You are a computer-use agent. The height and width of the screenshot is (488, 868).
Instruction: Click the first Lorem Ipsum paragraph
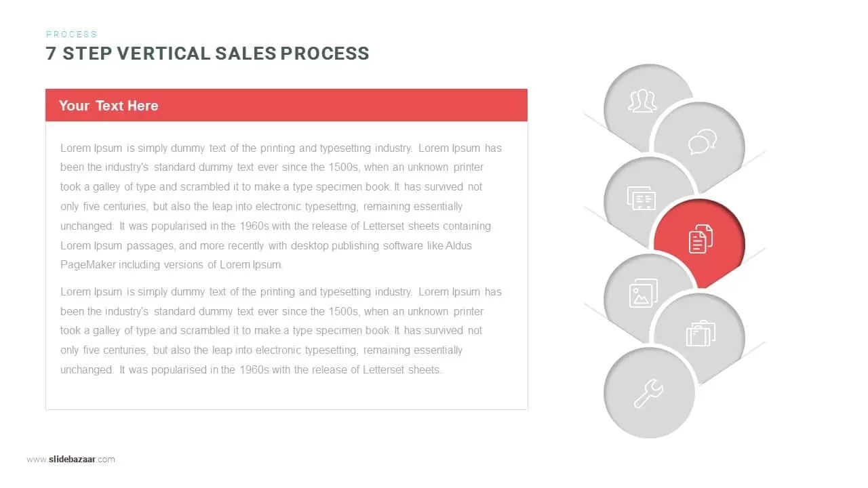(x=281, y=206)
